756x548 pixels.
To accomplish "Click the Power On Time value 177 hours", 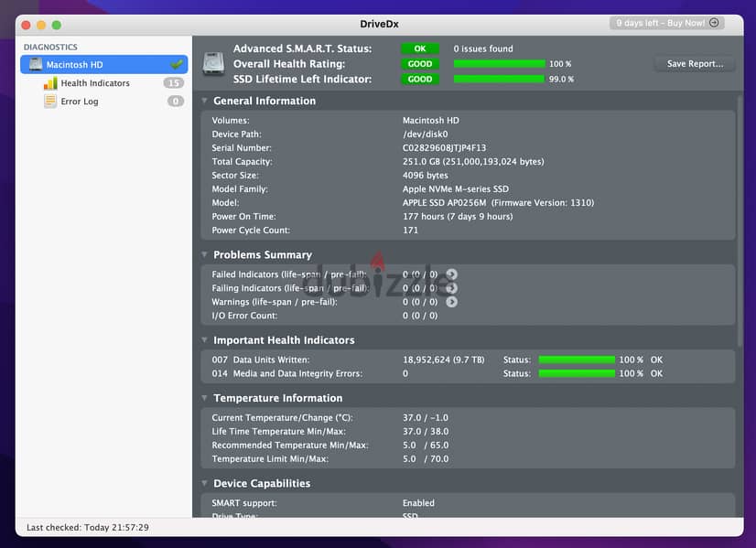I will coord(458,217).
